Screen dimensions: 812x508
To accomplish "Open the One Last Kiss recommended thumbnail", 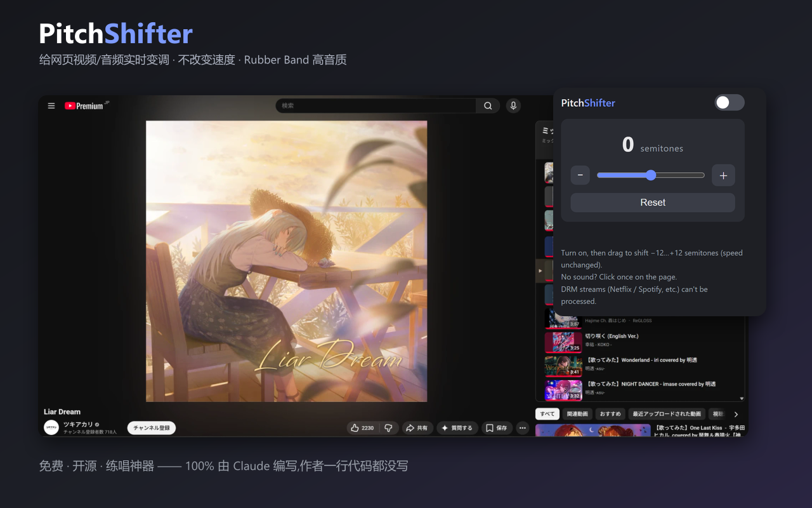I will tap(593, 431).
